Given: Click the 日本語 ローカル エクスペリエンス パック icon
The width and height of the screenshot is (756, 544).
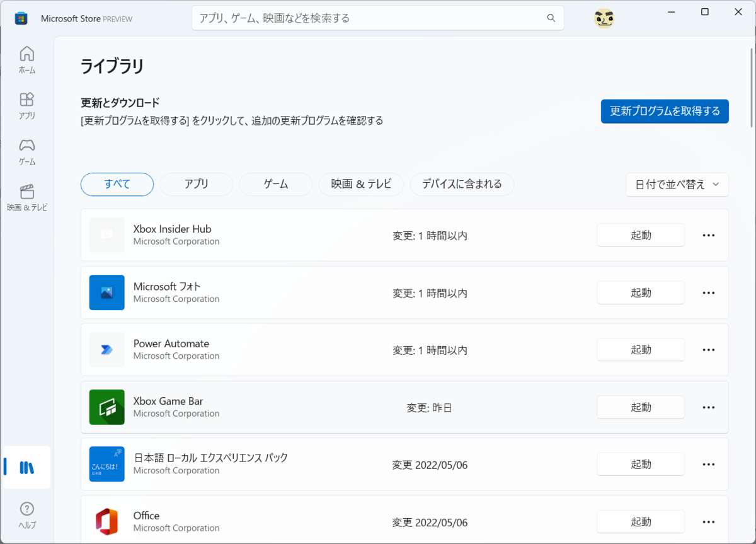Looking at the screenshot, I should point(107,465).
